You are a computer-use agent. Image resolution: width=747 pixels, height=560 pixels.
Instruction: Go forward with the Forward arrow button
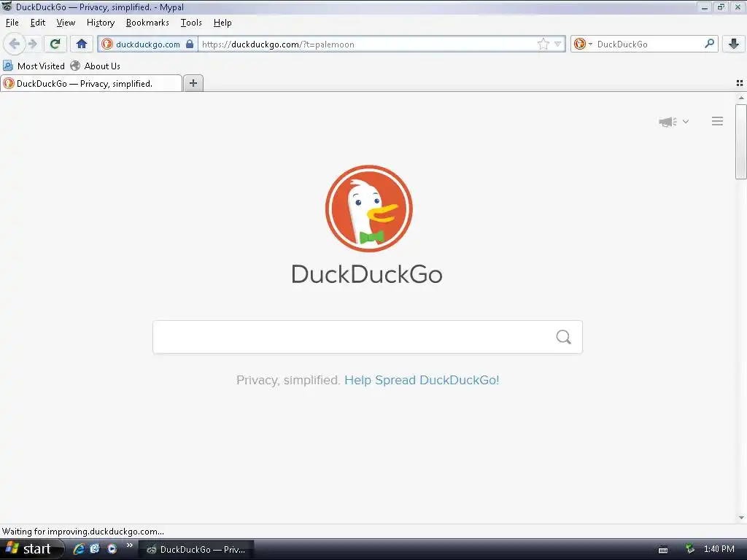point(32,44)
